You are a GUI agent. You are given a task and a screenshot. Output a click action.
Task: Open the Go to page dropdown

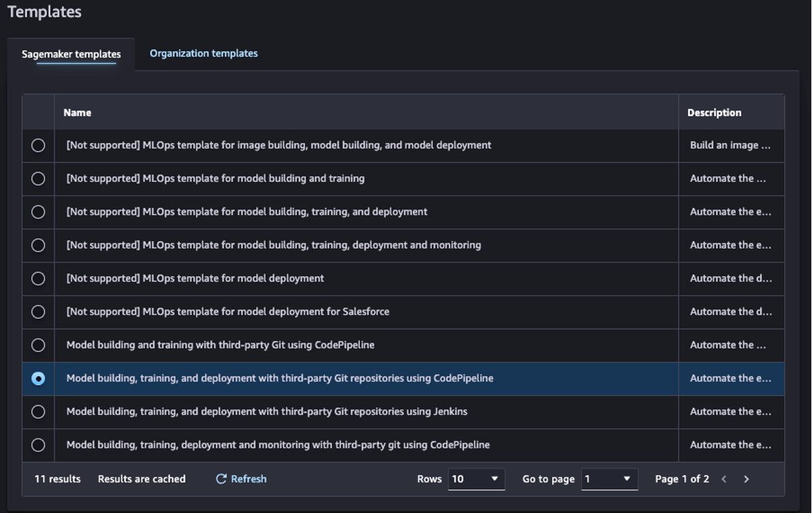coord(609,479)
